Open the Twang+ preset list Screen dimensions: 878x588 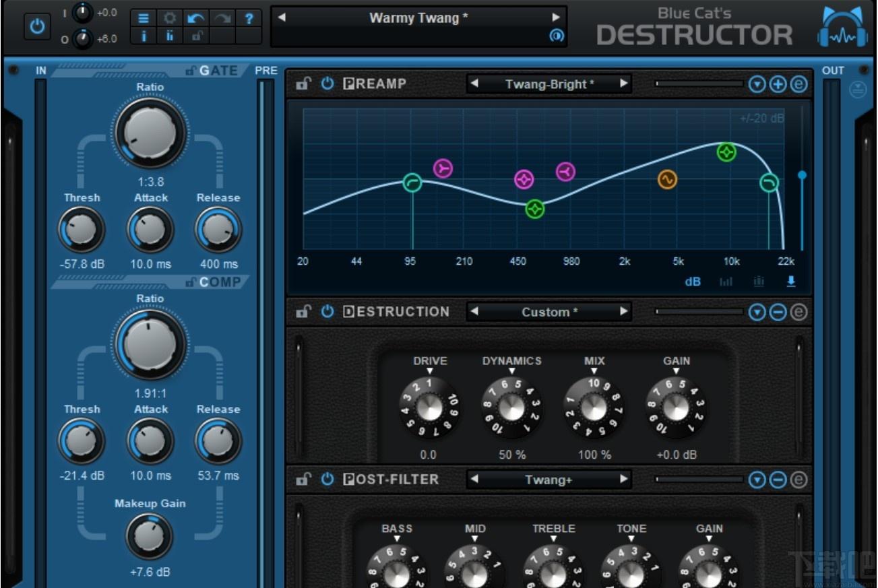click(549, 480)
